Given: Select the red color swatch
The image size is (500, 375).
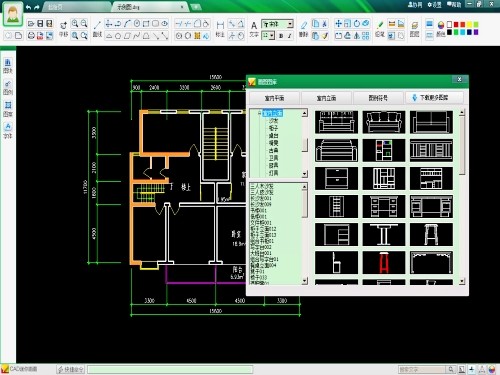Looking at the screenshot, I should [x=456, y=24].
